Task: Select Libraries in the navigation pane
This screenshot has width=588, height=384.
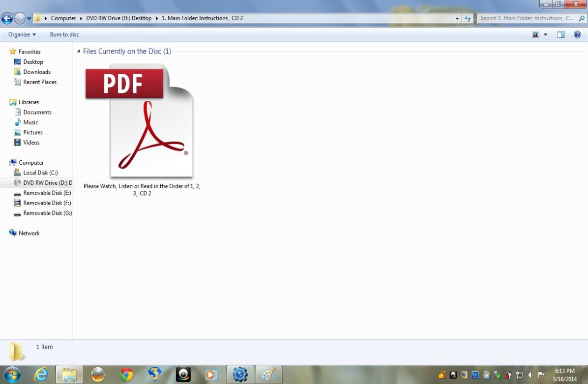Action: (x=29, y=102)
